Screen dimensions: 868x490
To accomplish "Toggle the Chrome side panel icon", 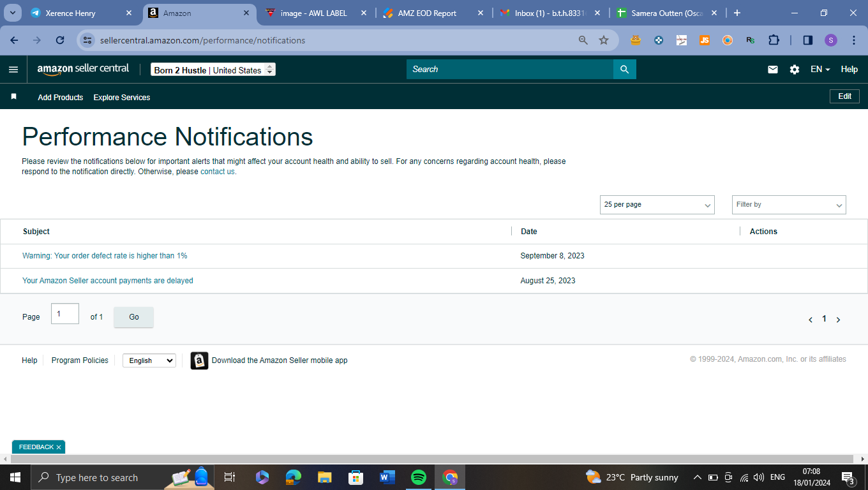I will tap(808, 40).
